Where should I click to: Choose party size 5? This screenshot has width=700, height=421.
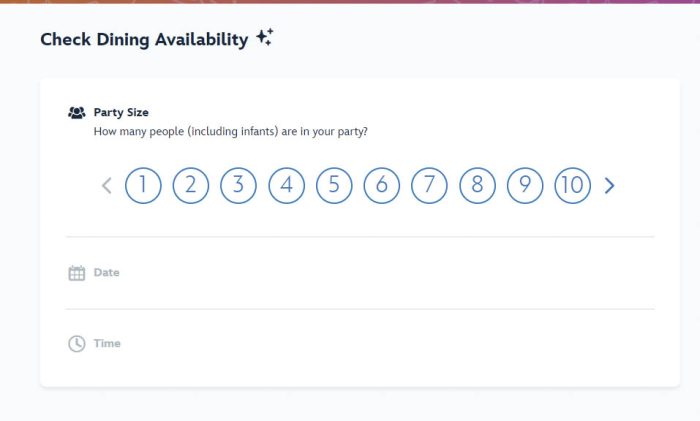pos(334,185)
